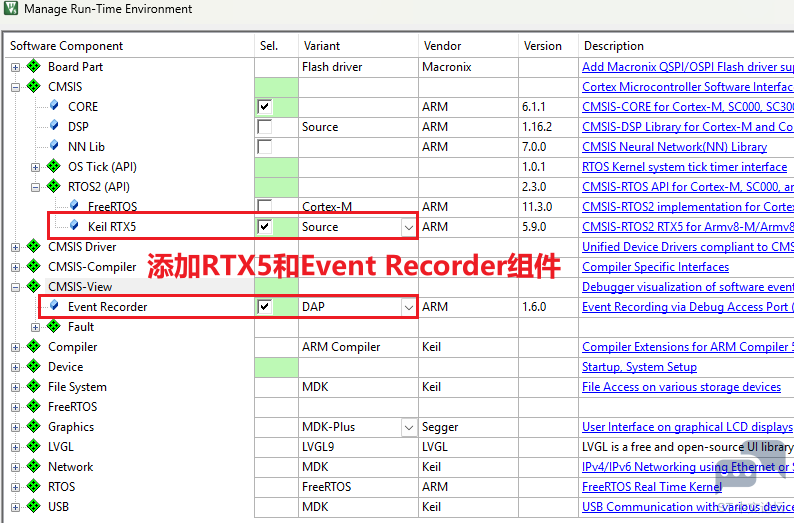Collapse the CMSIS-View tree node
Image resolution: width=794 pixels, height=523 pixels.
pos(15,287)
